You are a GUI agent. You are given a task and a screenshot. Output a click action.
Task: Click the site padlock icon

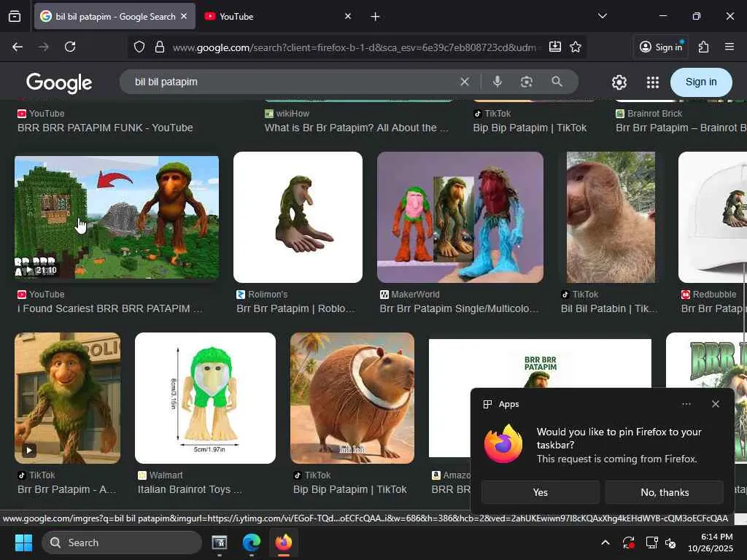coord(160,47)
